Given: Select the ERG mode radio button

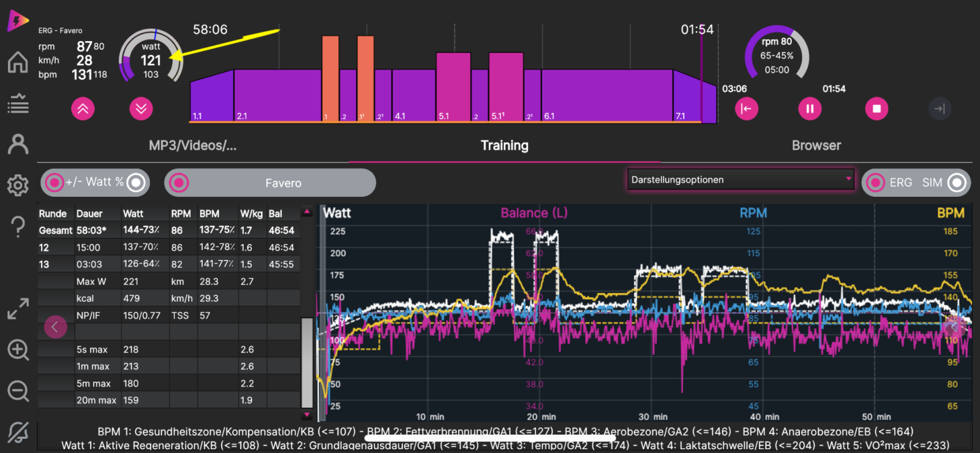Looking at the screenshot, I should 876,183.
